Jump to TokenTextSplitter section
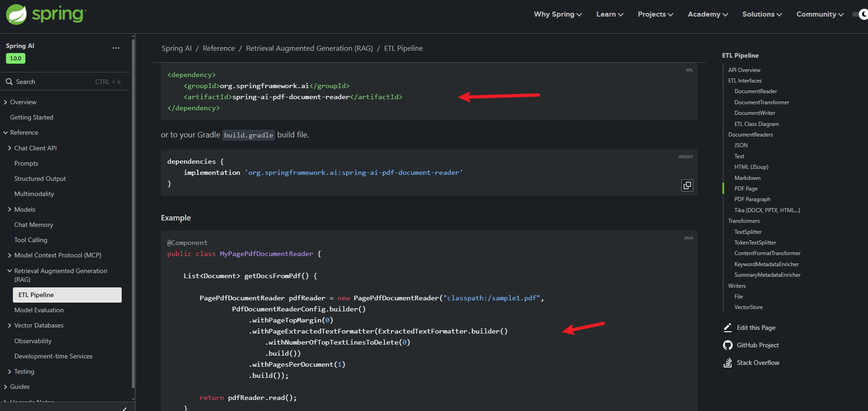Screen dimensions: 868x411 click(x=755, y=243)
